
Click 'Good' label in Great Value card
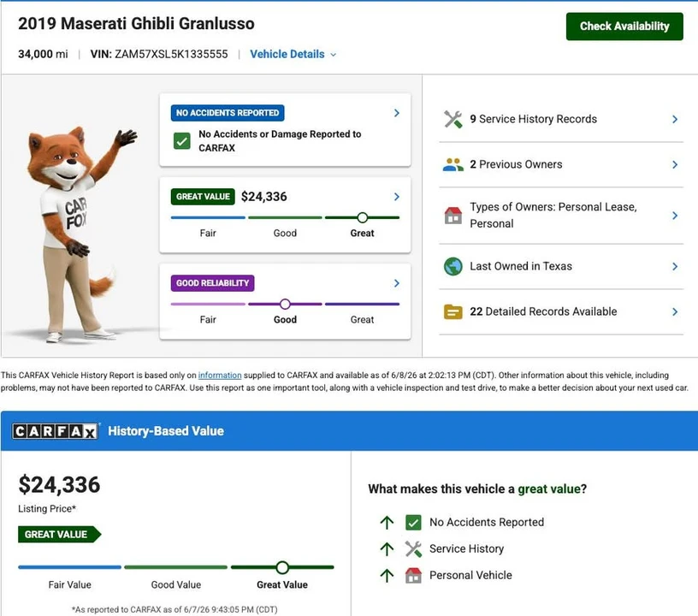(x=285, y=234)
